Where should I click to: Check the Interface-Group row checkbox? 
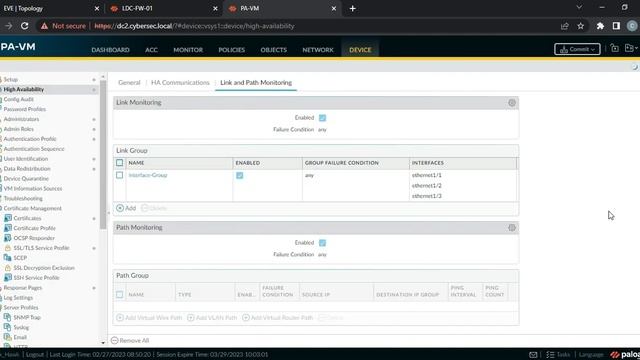pos(120,175)
